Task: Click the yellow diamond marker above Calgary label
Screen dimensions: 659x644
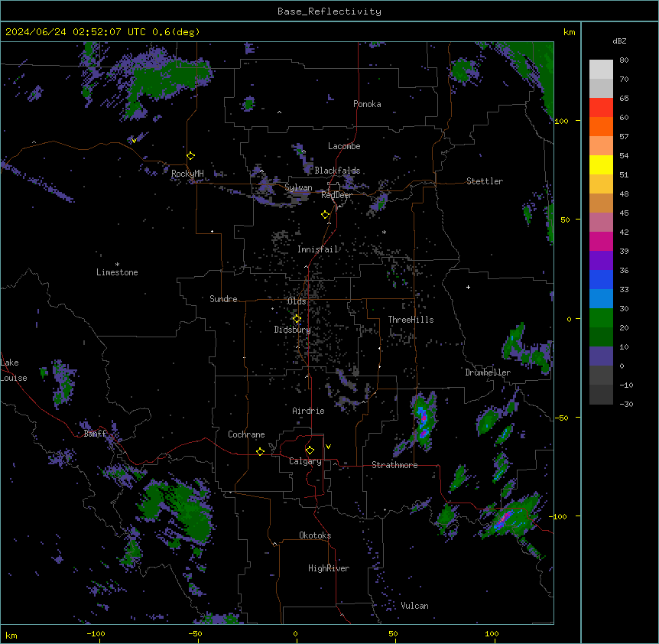Action: point(310,450)
